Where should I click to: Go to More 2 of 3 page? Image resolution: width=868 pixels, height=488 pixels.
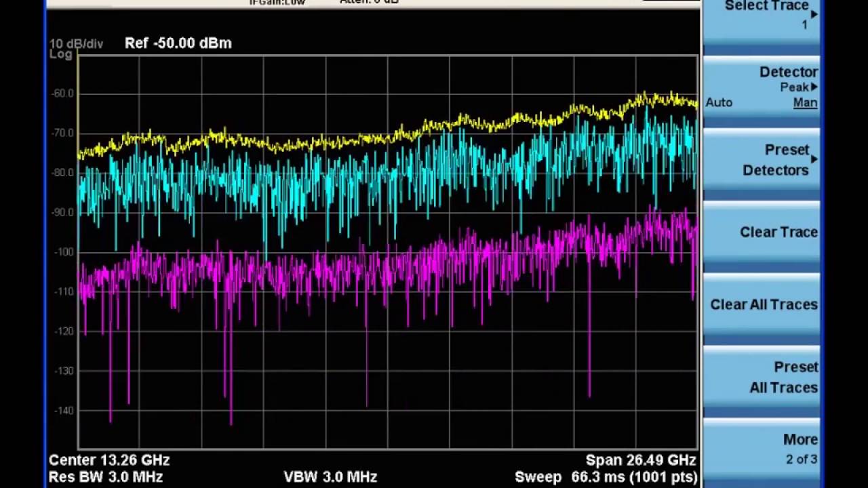coord(761,449)
